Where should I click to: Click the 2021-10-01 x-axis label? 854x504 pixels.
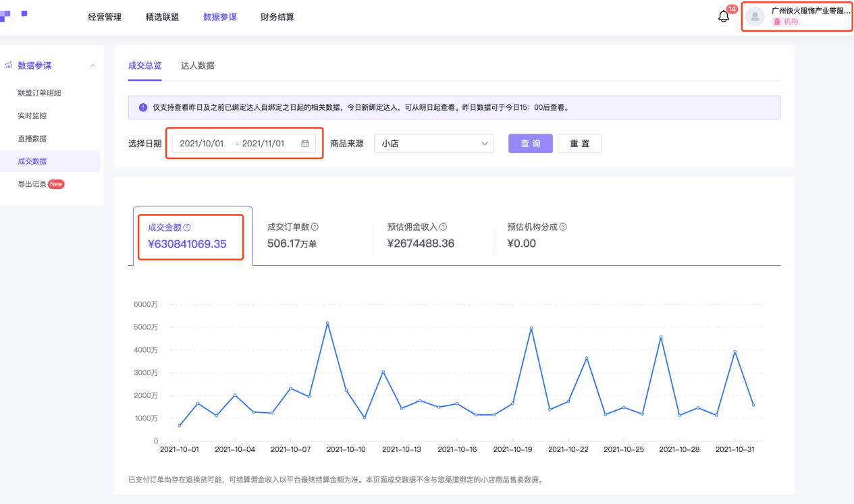[180, 449]
